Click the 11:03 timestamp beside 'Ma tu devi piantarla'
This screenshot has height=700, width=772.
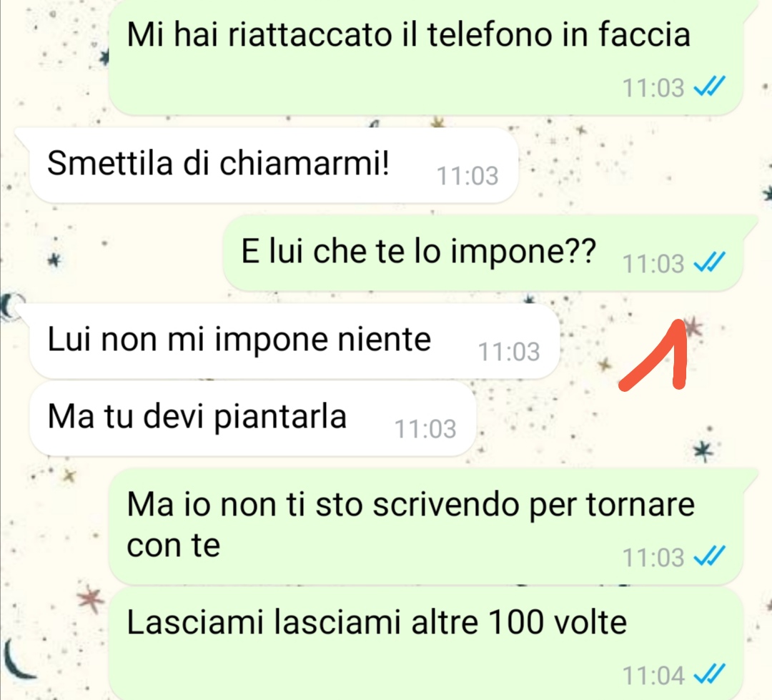coord(425,428)
